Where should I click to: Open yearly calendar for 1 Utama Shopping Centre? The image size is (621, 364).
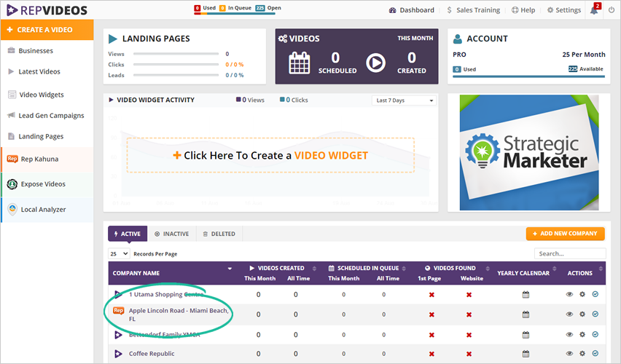coord(526,295)
